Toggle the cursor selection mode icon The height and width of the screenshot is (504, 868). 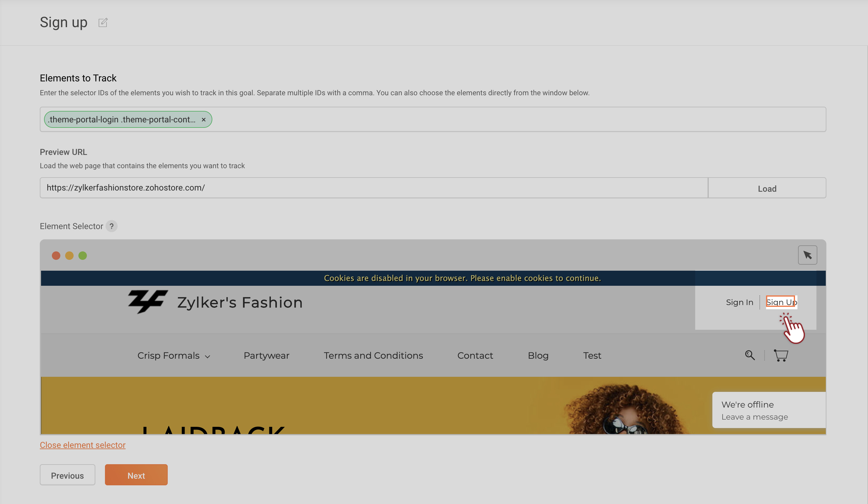click(807, 255)
